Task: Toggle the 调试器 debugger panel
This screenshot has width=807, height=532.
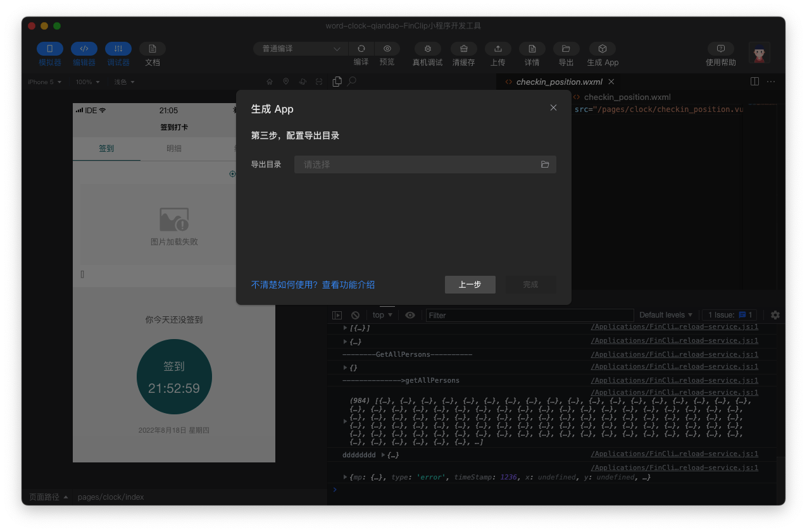Action: coord(118,49)
